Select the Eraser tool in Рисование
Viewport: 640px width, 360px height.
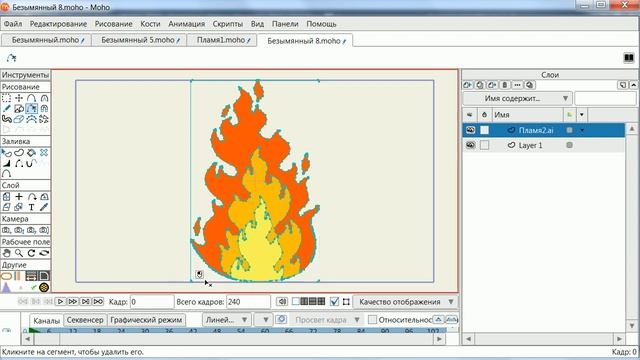(19, 119)
